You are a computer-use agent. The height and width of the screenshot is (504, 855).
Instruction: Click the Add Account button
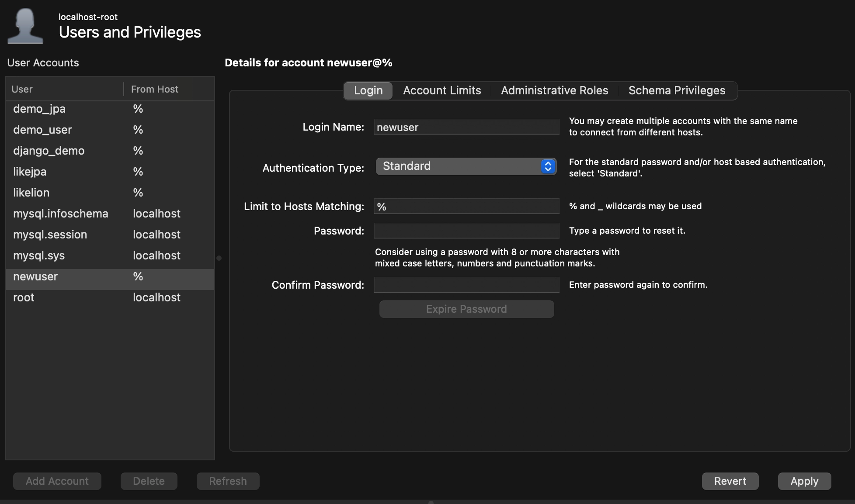pos(57,481)
